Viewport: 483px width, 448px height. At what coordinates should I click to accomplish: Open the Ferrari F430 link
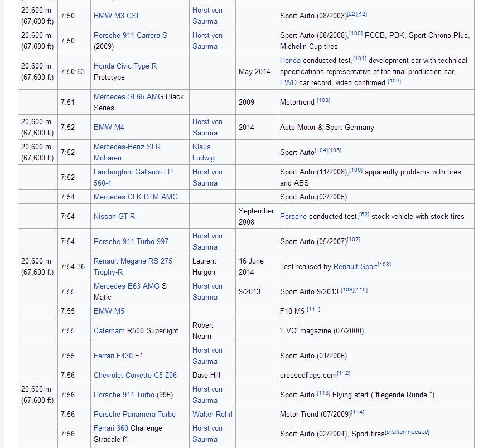point(113,356)
